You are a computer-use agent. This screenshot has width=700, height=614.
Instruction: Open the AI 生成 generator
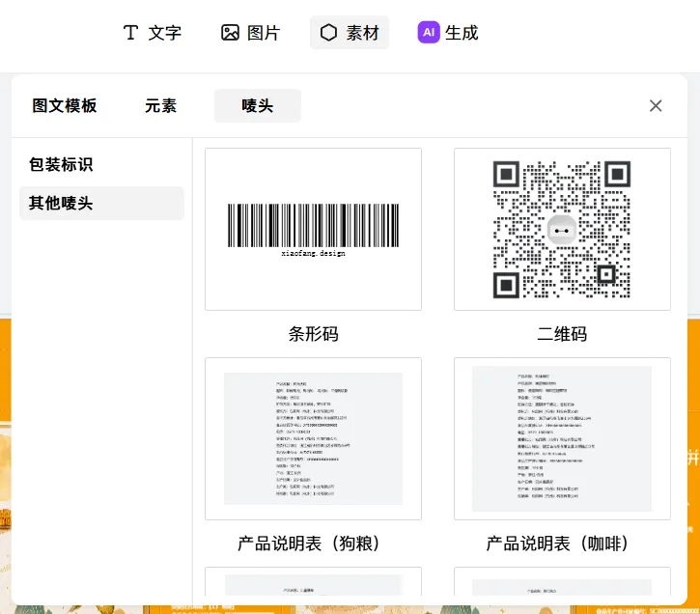[448, 33]
